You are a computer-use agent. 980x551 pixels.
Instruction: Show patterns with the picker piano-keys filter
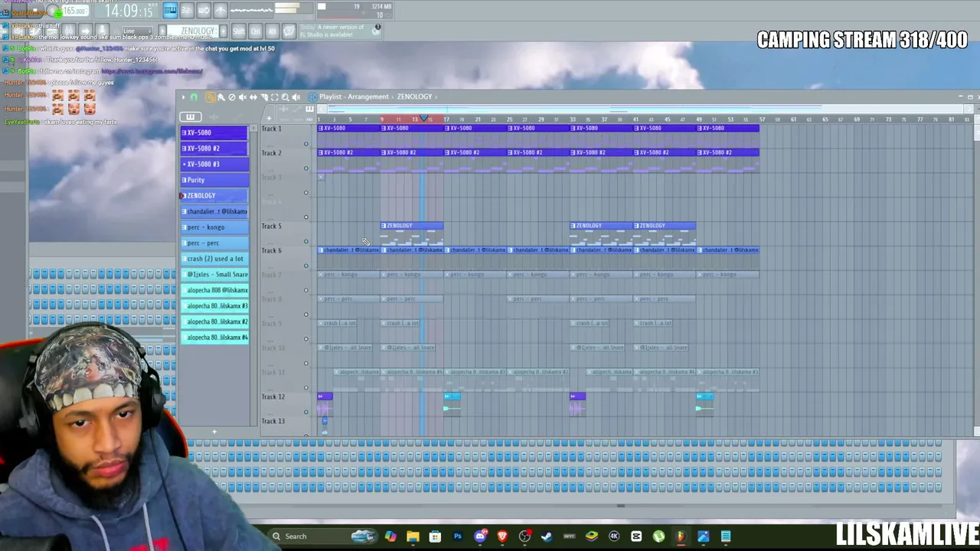pos(191,117)
